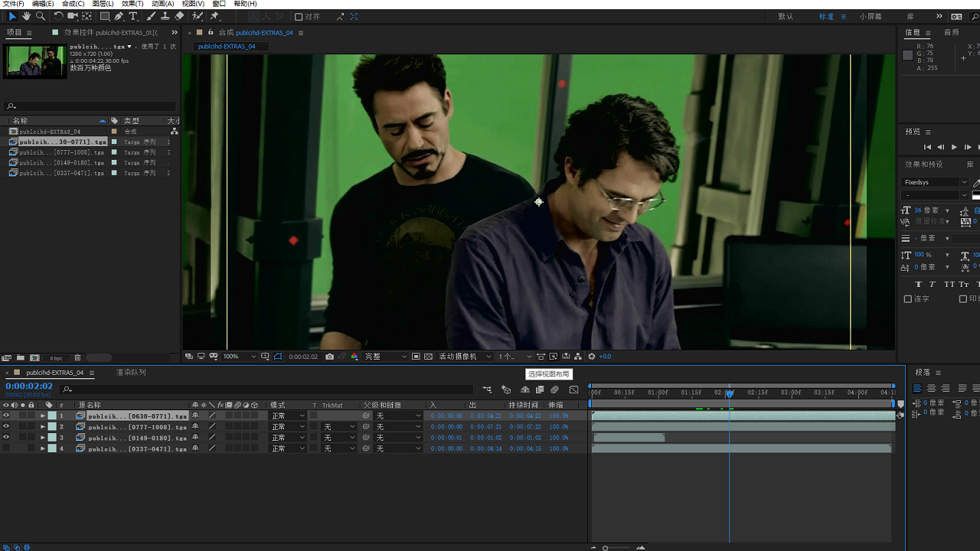Viewport: 980px width, 551px height.
Task: Jump to first frame in preview panel
Action: [927, 147]
